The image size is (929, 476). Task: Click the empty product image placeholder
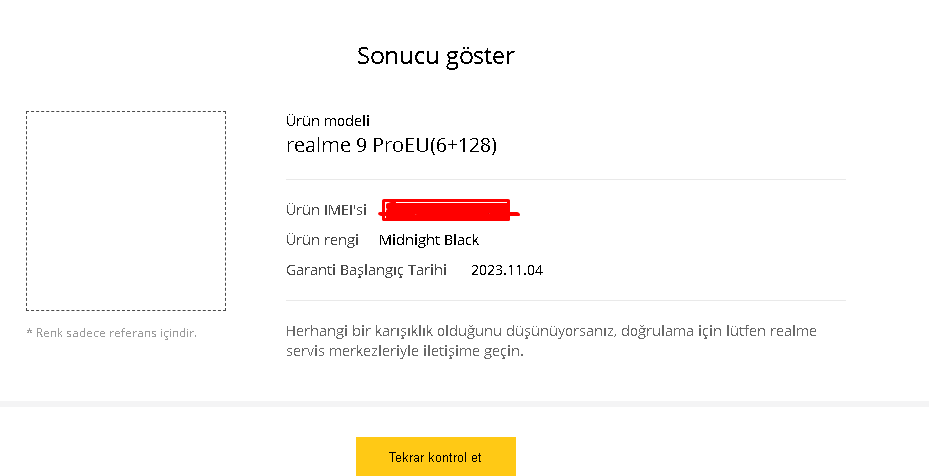click(126, 211)
